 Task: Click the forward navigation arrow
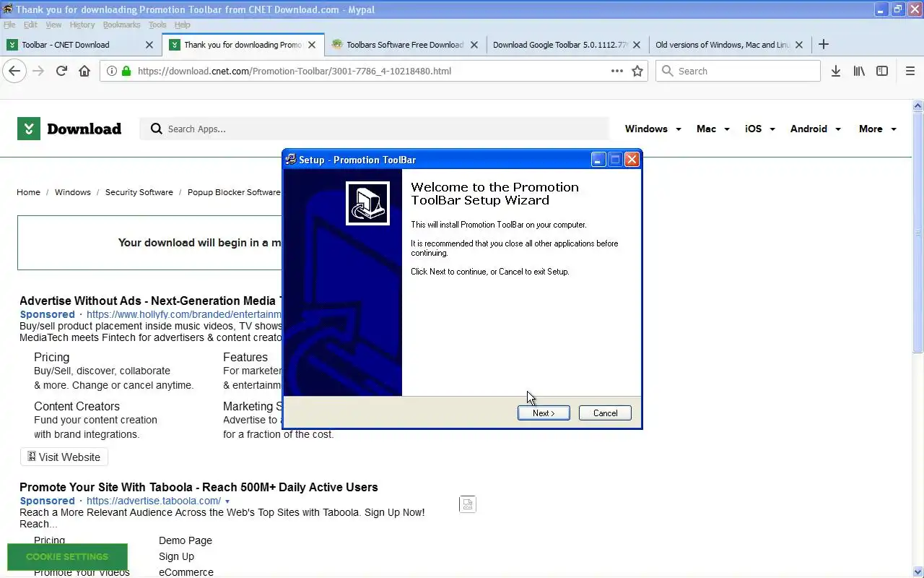tap(38, 71)
